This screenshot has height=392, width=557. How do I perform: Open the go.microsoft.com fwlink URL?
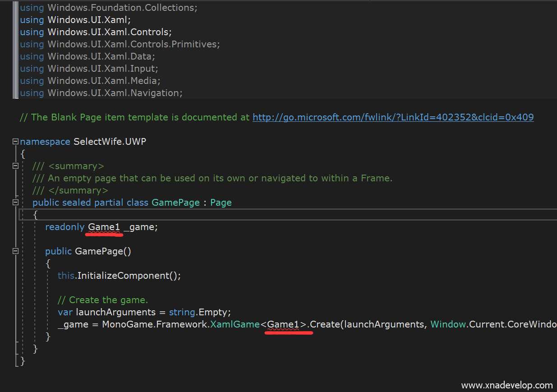point(393,117)
